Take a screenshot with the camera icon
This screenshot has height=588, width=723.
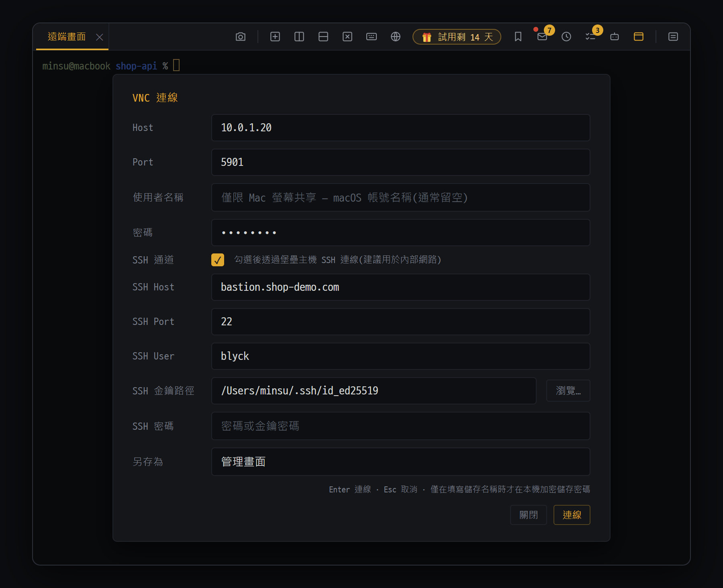241,37
